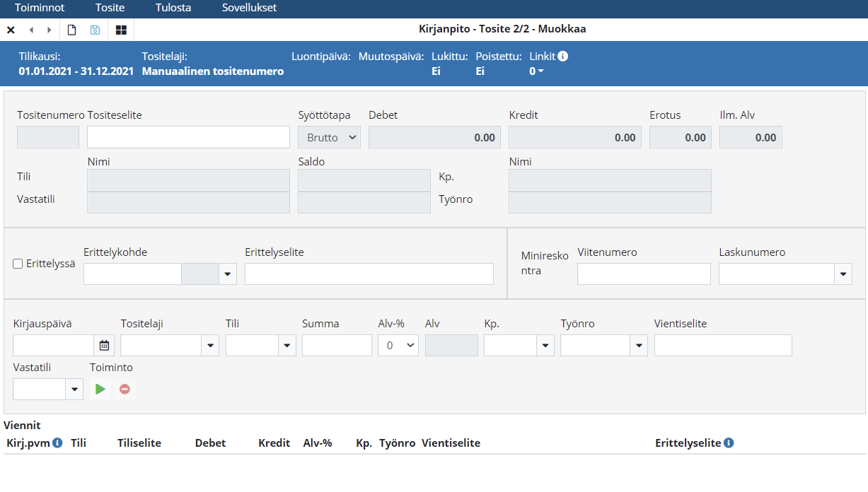868x492 pixels.
Task: Open the Toiminnot menu
Action: pyautogui.click(x=40, y=8)
